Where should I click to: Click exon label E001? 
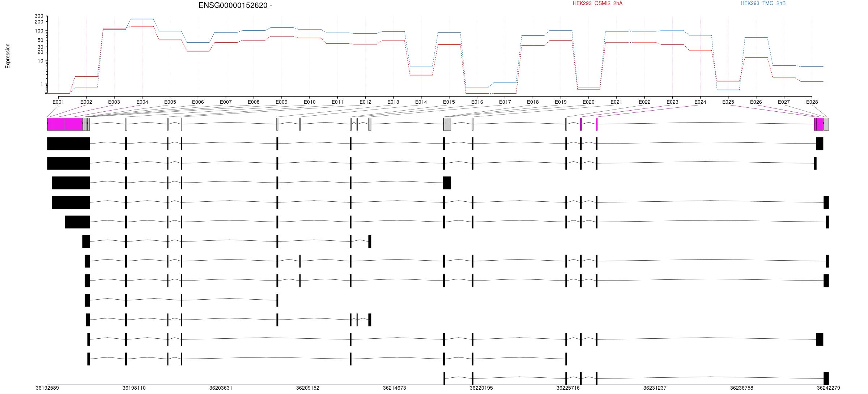point(58,102)
